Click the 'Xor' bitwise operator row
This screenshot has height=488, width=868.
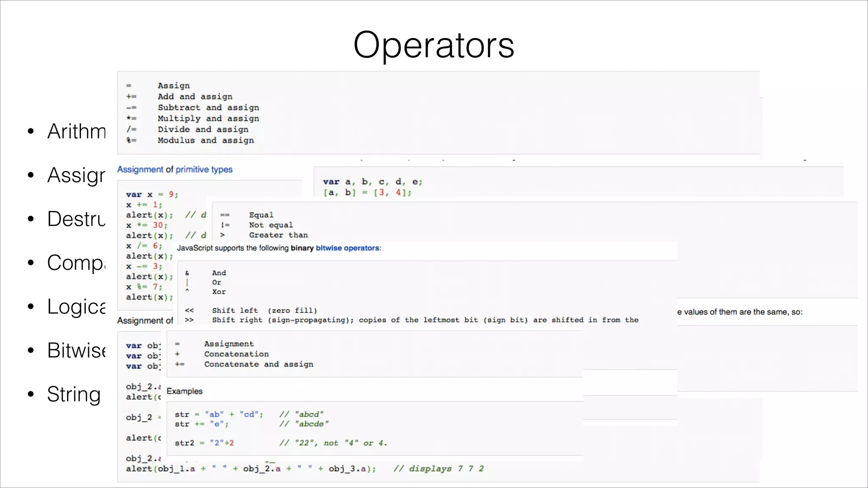click(x=219, y=292)
